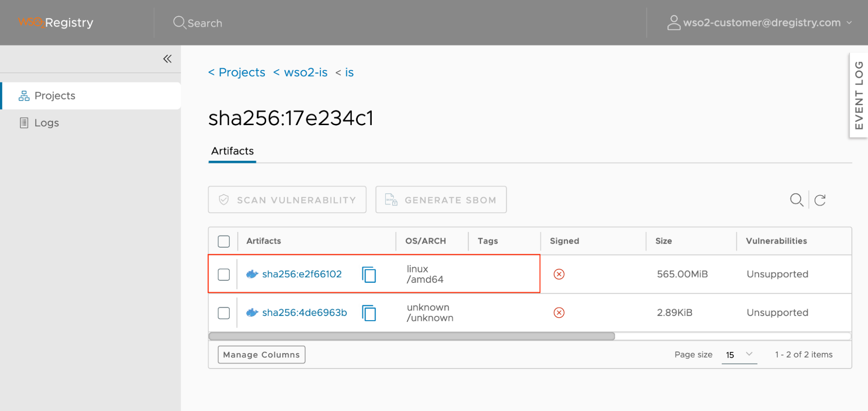Expand the wso2-customer account menu

849,23
